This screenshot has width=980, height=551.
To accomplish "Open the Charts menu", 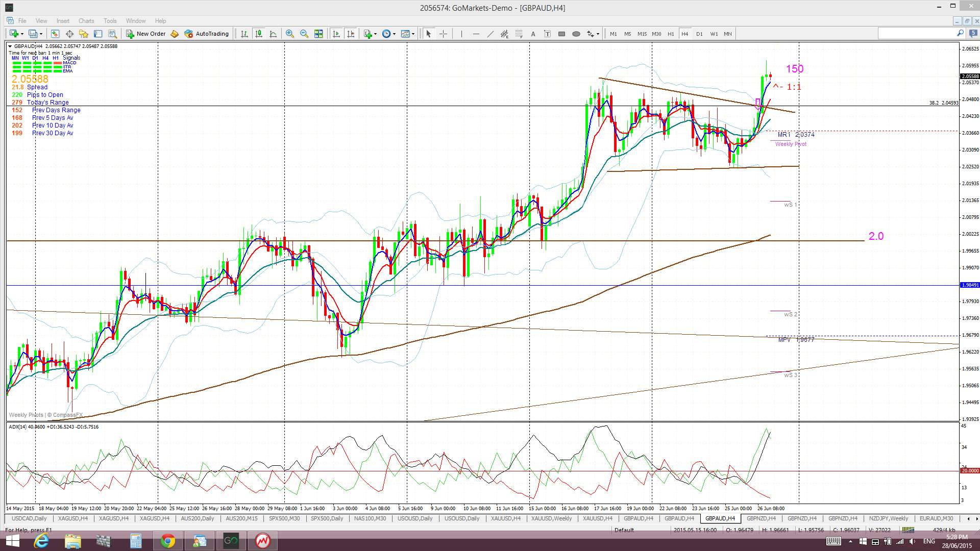I will [86, 21].
